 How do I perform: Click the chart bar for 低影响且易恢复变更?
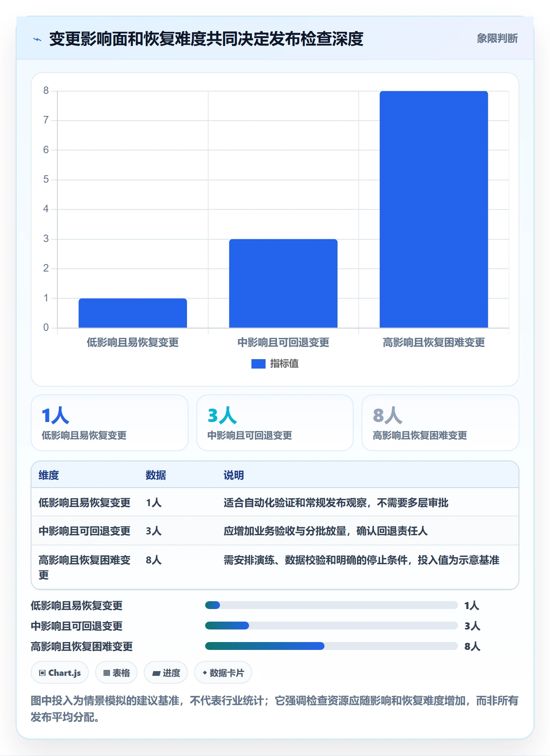(133, 313)
